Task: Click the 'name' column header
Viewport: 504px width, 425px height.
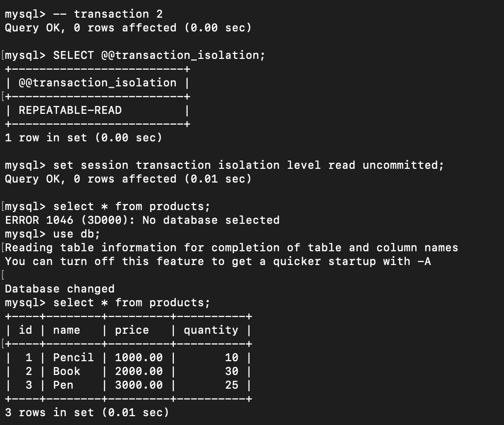Action: pyautogui.click(x=66, y=330)
